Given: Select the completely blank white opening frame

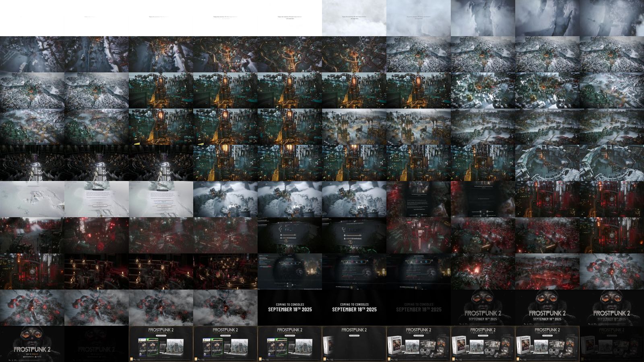Looking at the screenshot, I should (x=32, y=18).
